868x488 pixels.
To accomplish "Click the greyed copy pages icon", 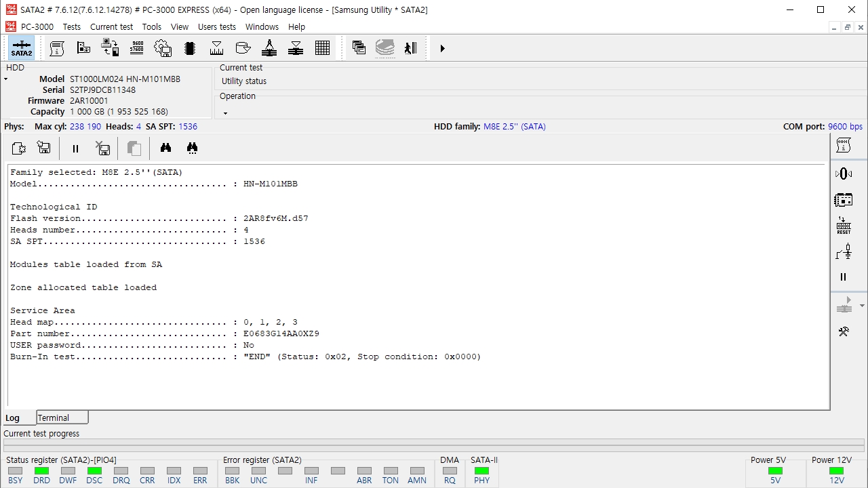I will [134, 148].
